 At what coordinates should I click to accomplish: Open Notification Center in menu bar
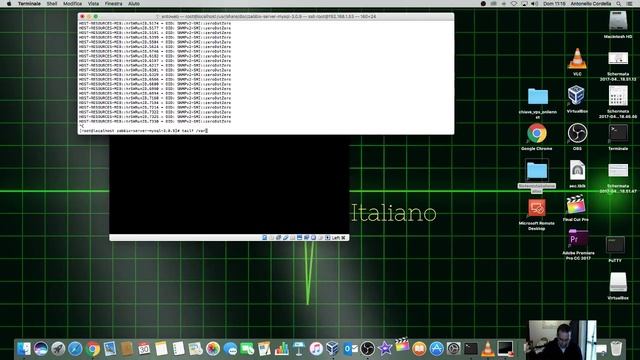tap(630, 4)
